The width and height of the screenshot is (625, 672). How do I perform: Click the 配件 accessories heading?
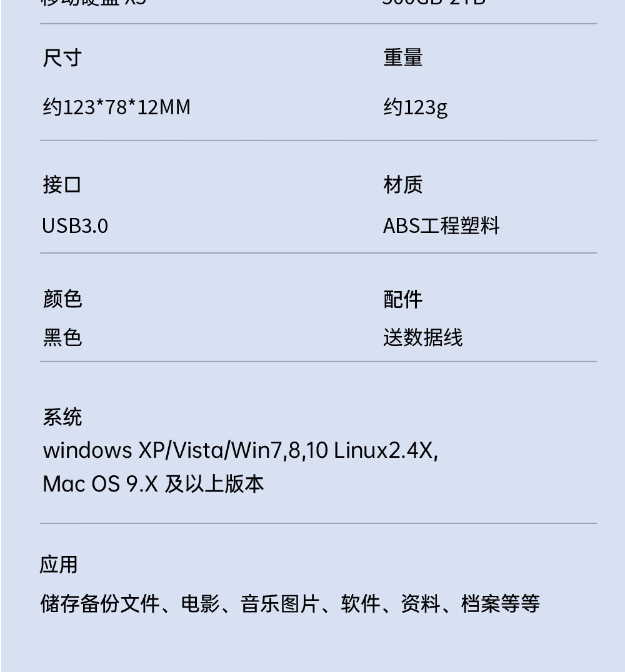pos(402,299)
